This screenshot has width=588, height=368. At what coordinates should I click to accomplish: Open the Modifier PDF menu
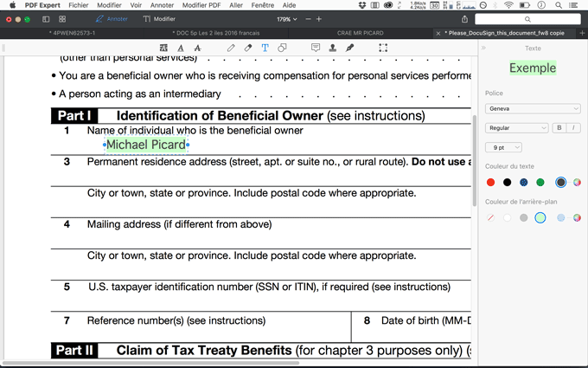point(201,5)
